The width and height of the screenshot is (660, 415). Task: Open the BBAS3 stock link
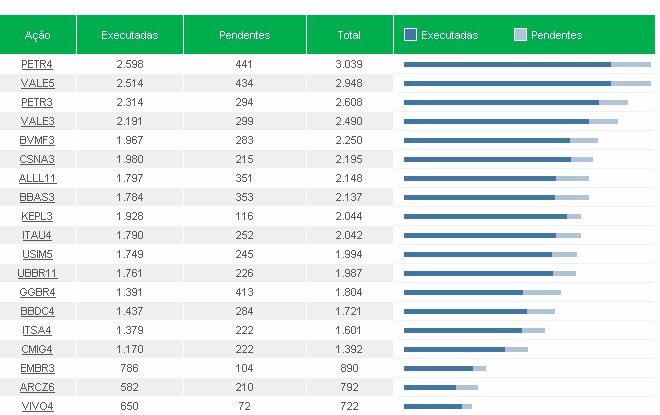click(37, 197)
